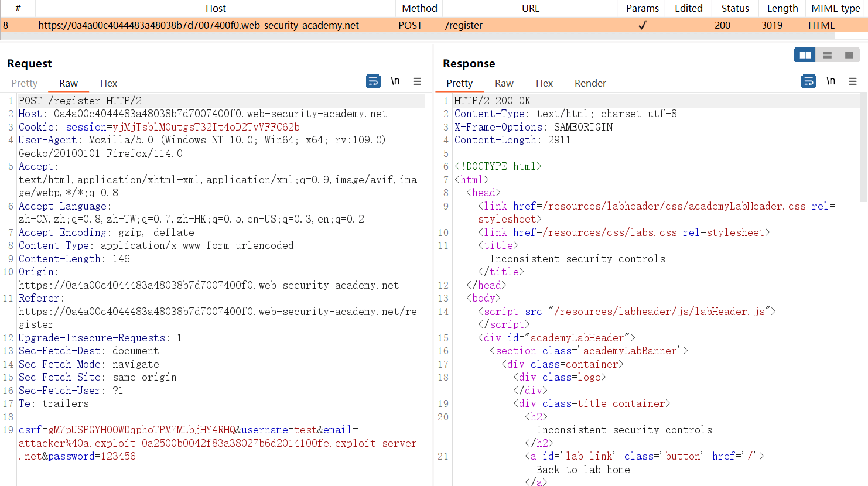Click the Response panel vertical scrollbar

pos(864,148)
